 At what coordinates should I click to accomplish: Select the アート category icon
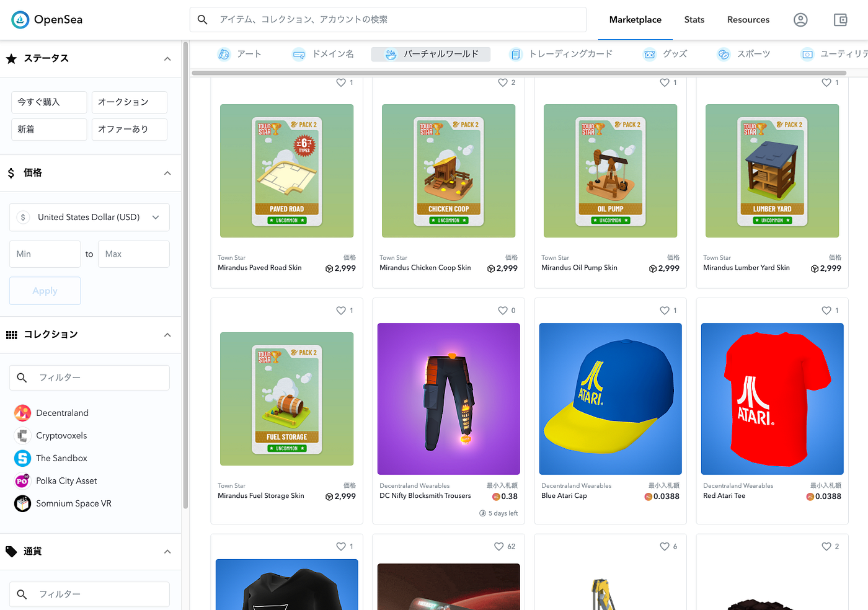pyautogui.click(x=224, y=55)
